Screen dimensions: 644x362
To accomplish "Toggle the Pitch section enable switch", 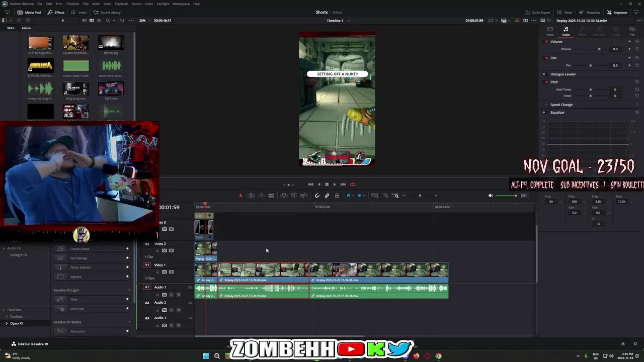I will click(546, 82).
